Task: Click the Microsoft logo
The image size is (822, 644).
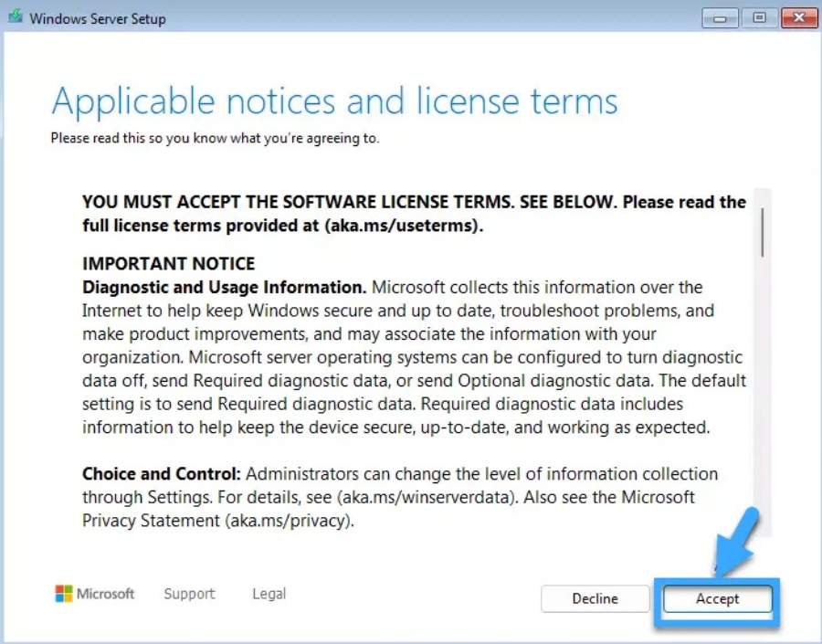Action: click(x=95, y=594)
